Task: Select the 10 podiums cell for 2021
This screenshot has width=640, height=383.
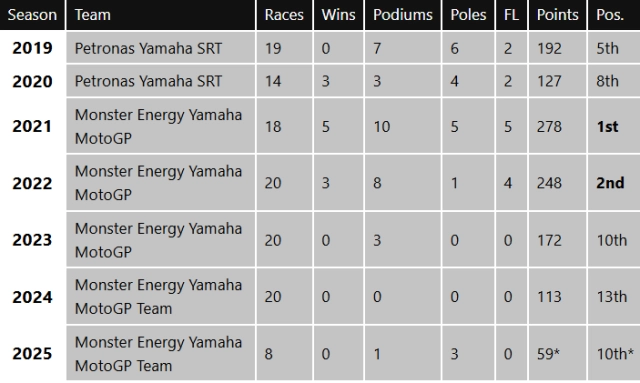Action: coord(403,126)
